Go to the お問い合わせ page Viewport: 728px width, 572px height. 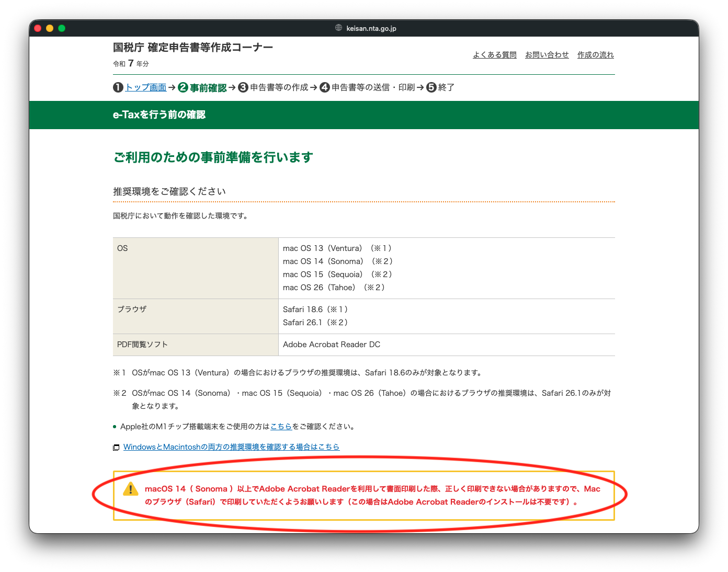coord(547,55)
